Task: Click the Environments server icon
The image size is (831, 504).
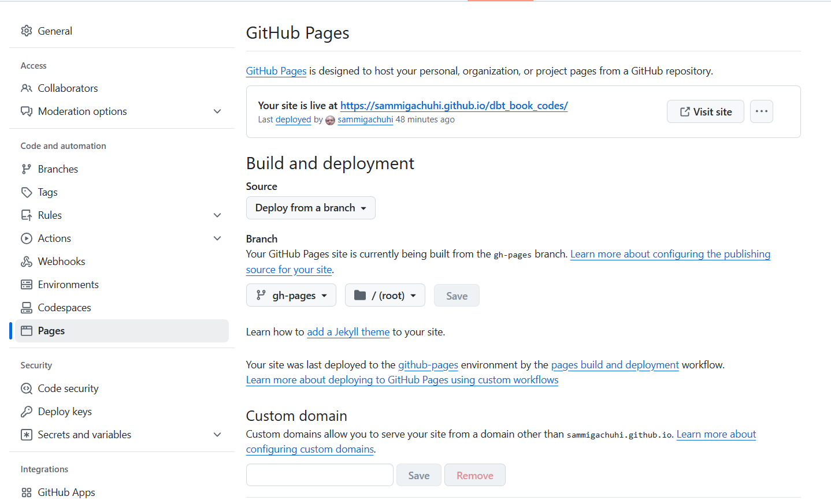Action: point(27,285)
